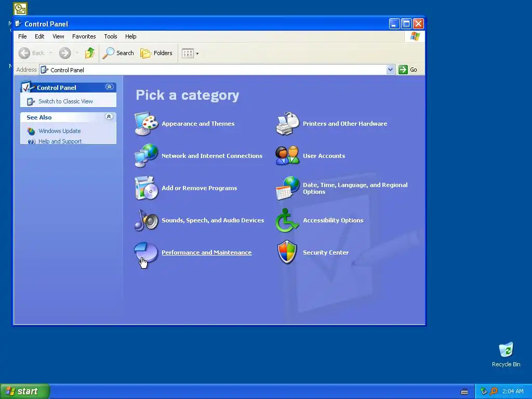Viewport: 532px width, 399px height.
Task: Open the Back history dropdown arrow
Action: 51,53
